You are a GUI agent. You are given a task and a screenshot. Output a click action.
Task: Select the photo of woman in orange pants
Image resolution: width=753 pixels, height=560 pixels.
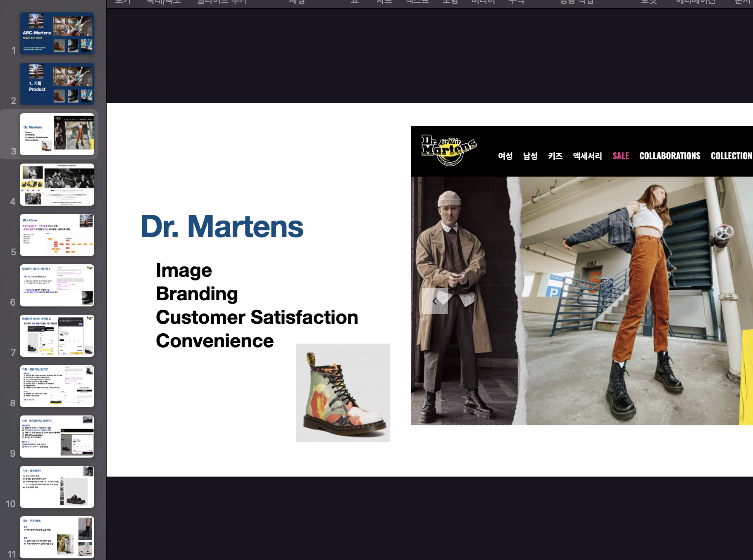tap(634, 301)
